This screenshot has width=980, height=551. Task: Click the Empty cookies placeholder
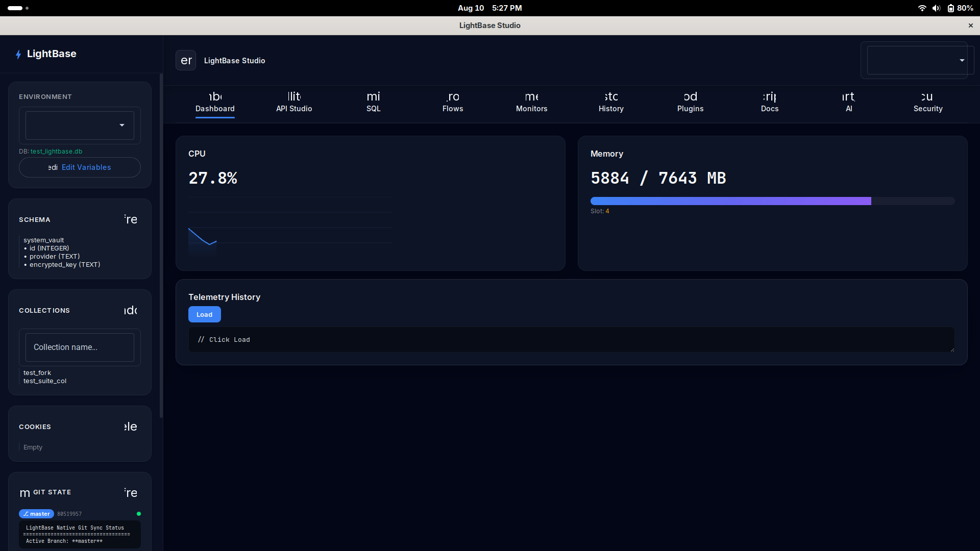click(33, 447)
